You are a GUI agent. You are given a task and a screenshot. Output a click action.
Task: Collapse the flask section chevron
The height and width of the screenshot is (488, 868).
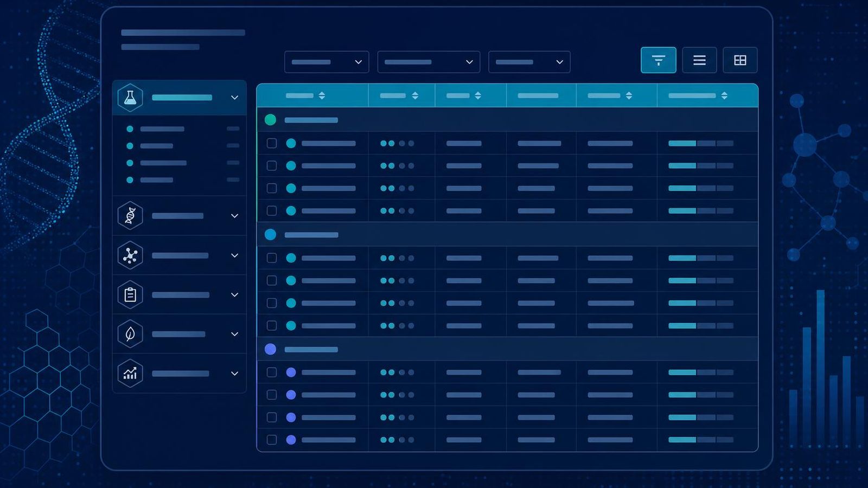(x=234, y=98)
